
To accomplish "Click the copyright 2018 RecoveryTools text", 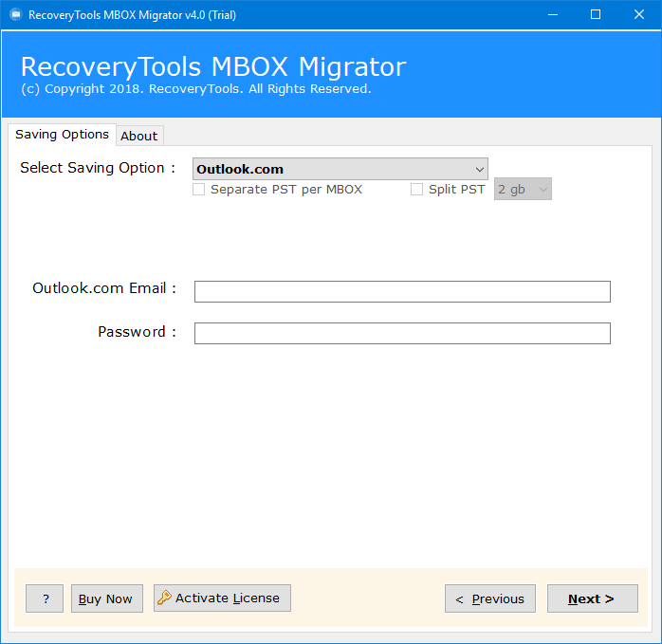I will coord(196,89).
